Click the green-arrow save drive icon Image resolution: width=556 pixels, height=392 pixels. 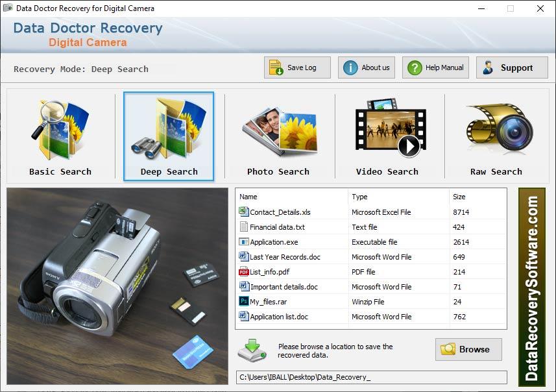[252, 350]
